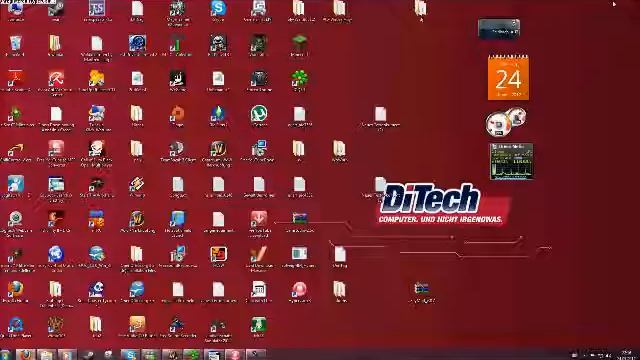Launch the red Adobe Reader desktop shortcut
The image size is (640, 360).
tap(15, 79)
